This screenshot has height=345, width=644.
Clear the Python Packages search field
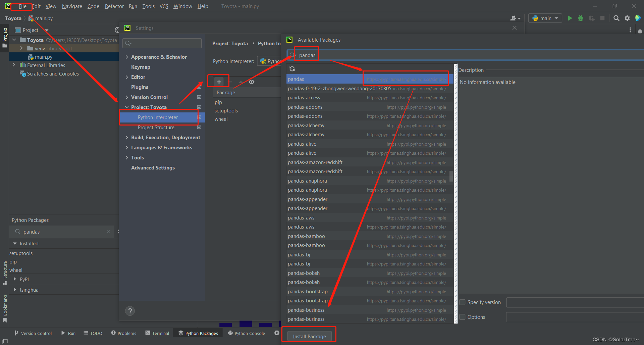click(108, 232)
